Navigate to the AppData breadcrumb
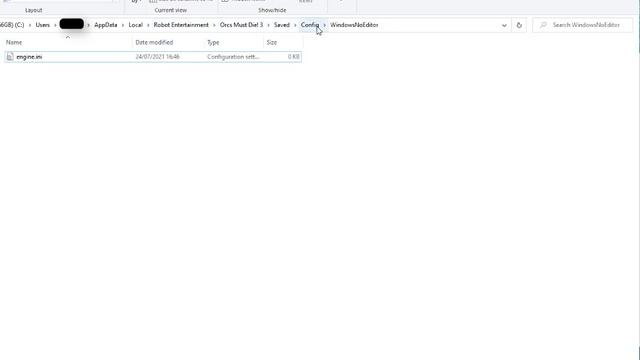This screenshot has width=640, height=360. (x=106, y=25)
